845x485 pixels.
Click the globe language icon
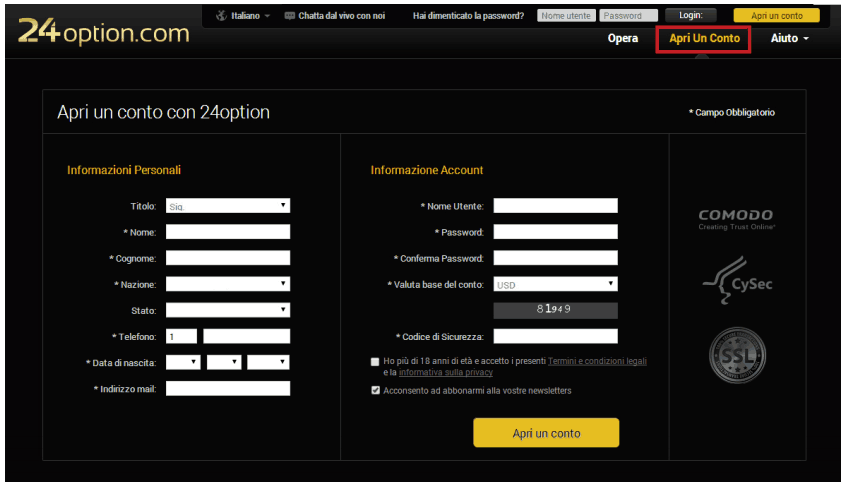point(221,16)
